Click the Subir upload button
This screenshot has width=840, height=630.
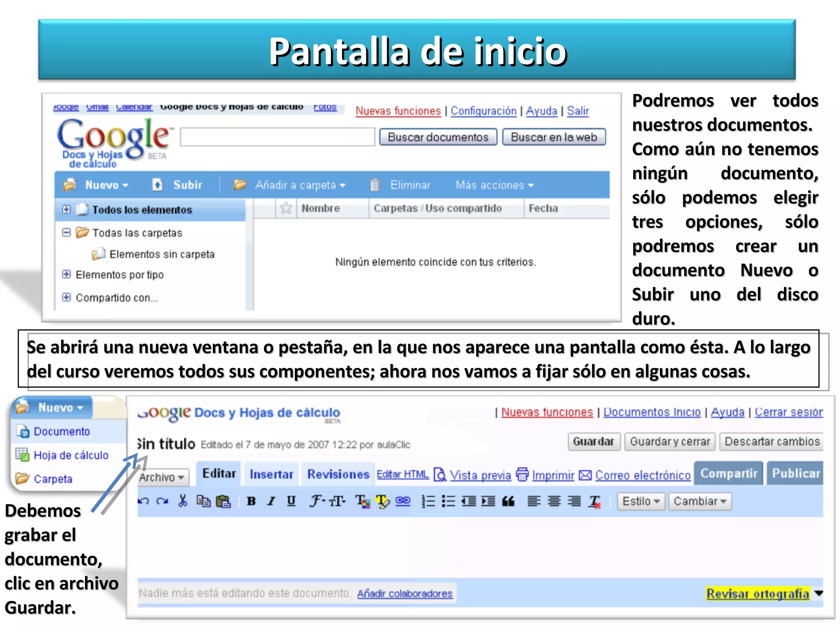tap(178, 185)
